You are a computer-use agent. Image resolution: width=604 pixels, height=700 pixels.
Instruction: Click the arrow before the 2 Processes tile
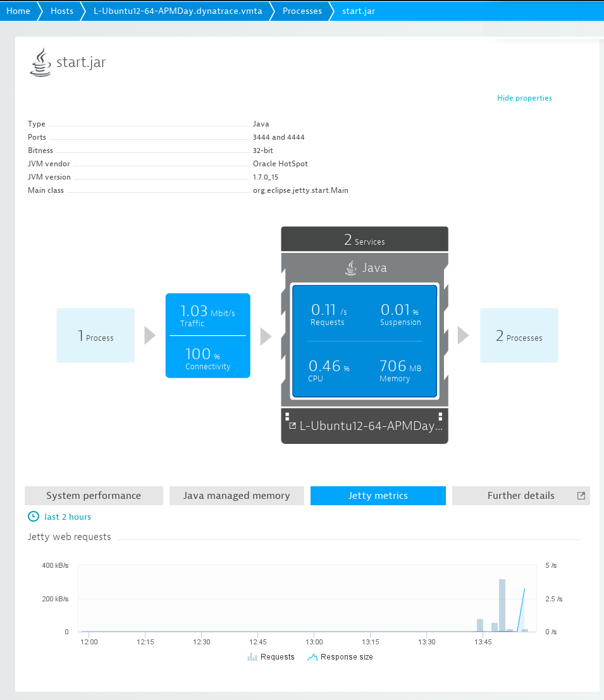464,335
